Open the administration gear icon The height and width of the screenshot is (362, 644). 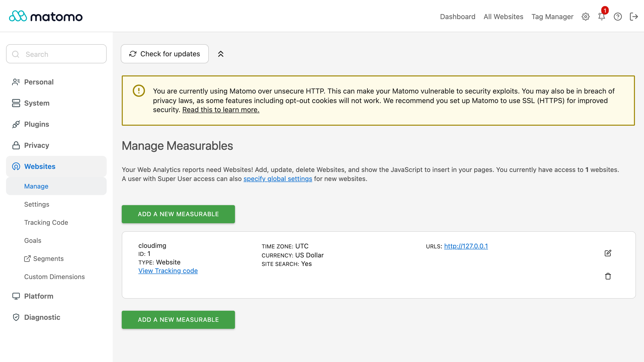point(585,17)
